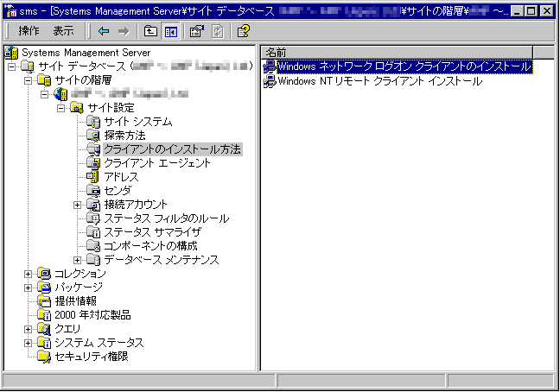Collapse the サイト設定 node

[x=60, y=108]
